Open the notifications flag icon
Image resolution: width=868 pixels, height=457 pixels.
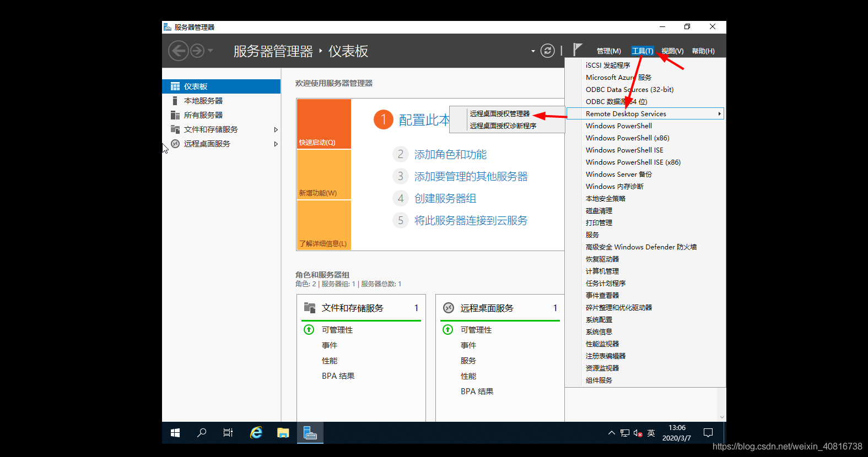click(x=577, y=50)
